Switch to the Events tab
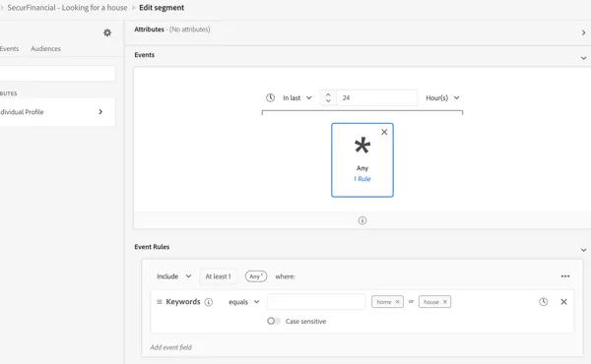Viewport: 591px width, 364px height. tap(9, 48)
